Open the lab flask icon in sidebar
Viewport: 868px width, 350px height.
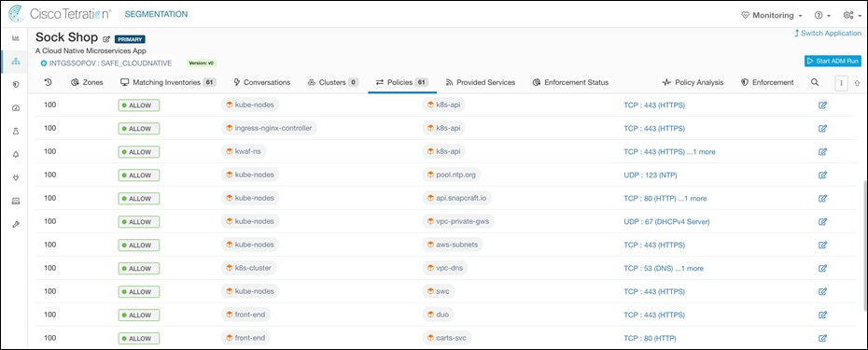click(x=16, y=132)
